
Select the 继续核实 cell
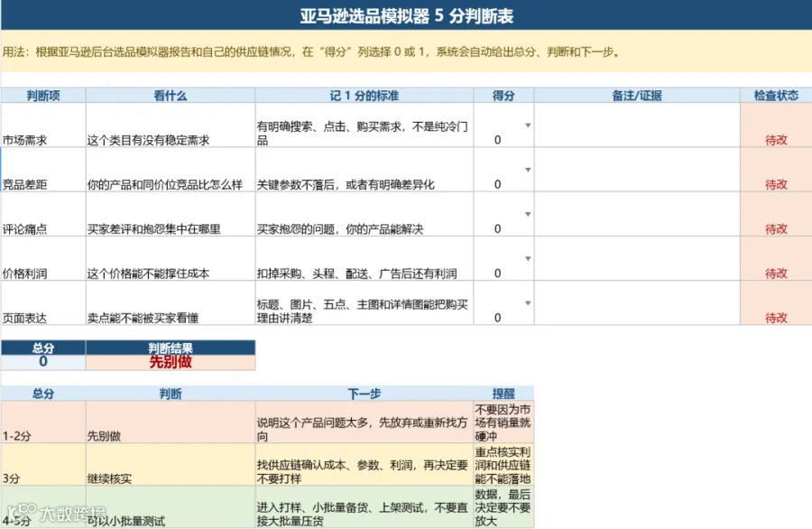[171, 465]
